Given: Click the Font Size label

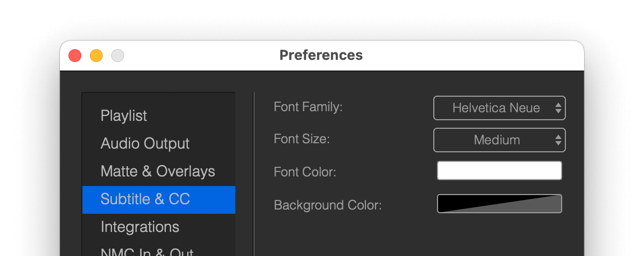Looking at the screenshot, I should pos(302,139).
